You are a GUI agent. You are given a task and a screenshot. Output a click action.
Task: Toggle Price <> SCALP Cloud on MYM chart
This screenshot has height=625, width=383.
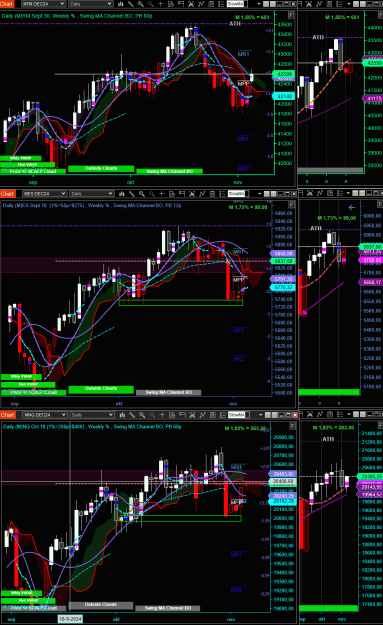[x=33, y=171]
